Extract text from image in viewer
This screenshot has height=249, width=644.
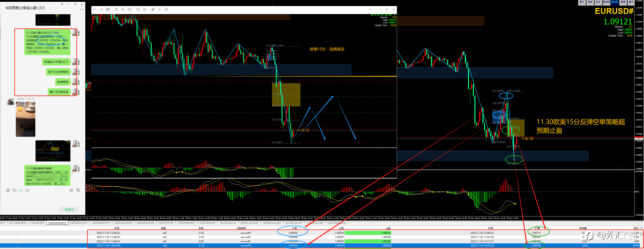click(160, 9)
